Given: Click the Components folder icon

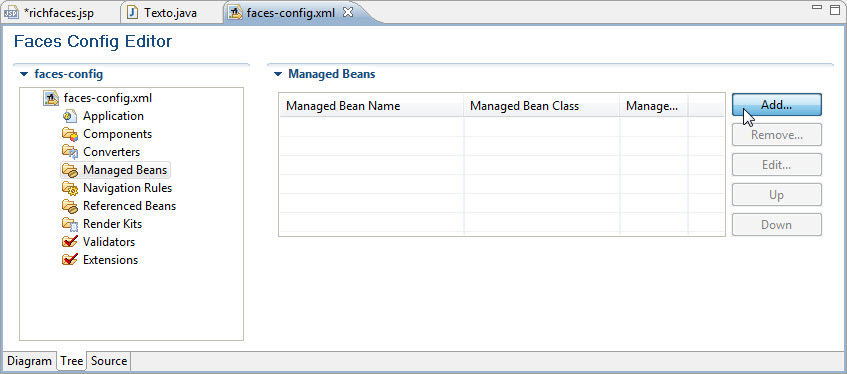Looking at the screenshot, I should [70, 134].
